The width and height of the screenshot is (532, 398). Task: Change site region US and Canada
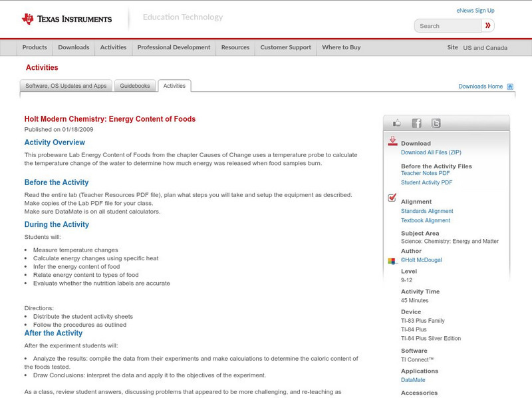(485, 48)
